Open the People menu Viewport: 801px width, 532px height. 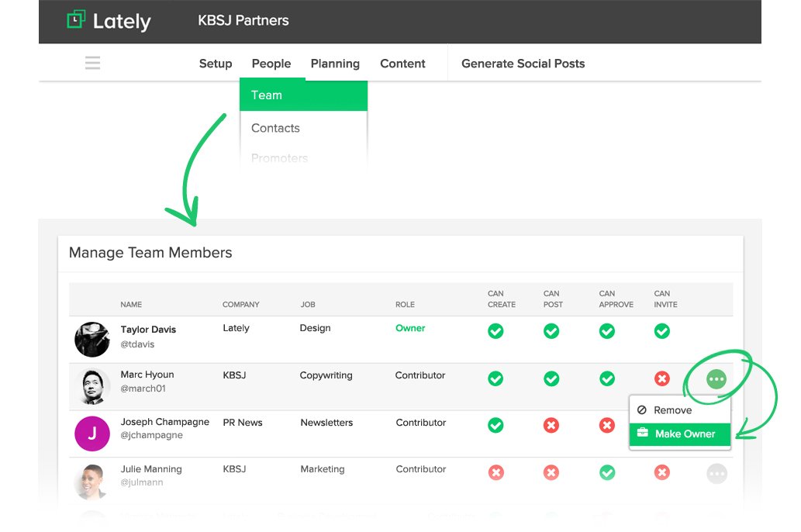271,64
